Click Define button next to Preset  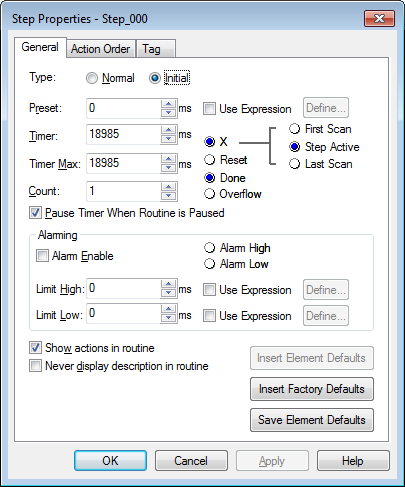click(326, 108)
